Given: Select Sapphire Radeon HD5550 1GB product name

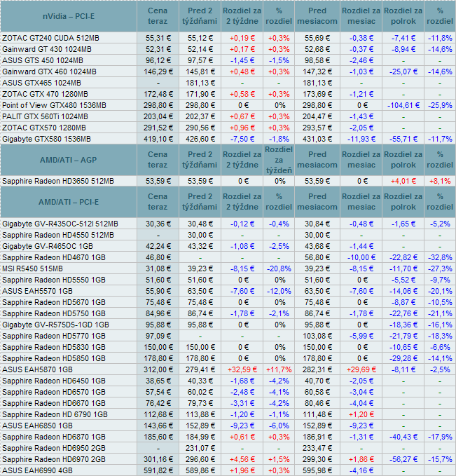Looking at the screenshot, I should 54,280.
